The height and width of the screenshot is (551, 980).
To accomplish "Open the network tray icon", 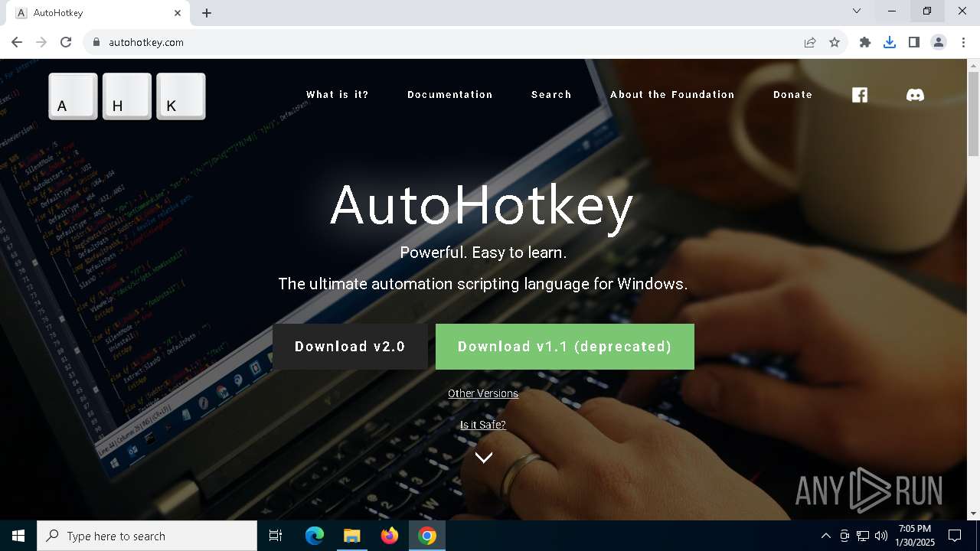I will point(863,536).
